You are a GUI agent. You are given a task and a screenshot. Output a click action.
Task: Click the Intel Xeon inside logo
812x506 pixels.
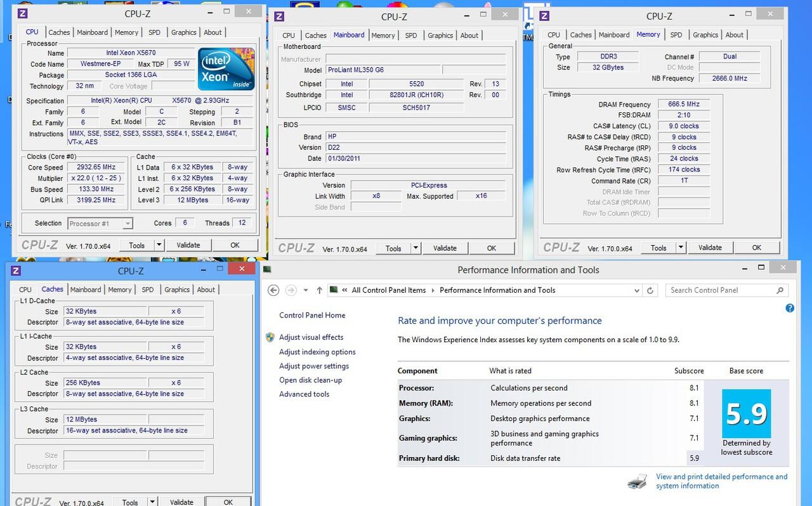pyautogui.click(x=227, y=69)
